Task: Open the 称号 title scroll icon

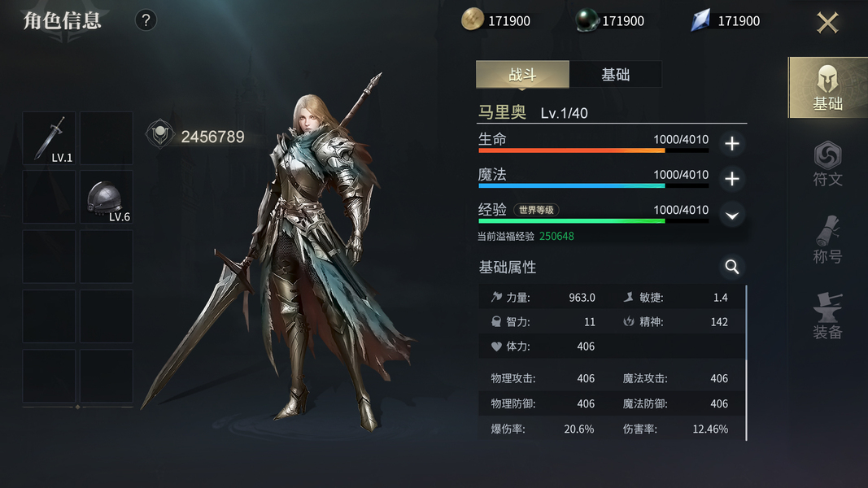Action: (827, 240)
